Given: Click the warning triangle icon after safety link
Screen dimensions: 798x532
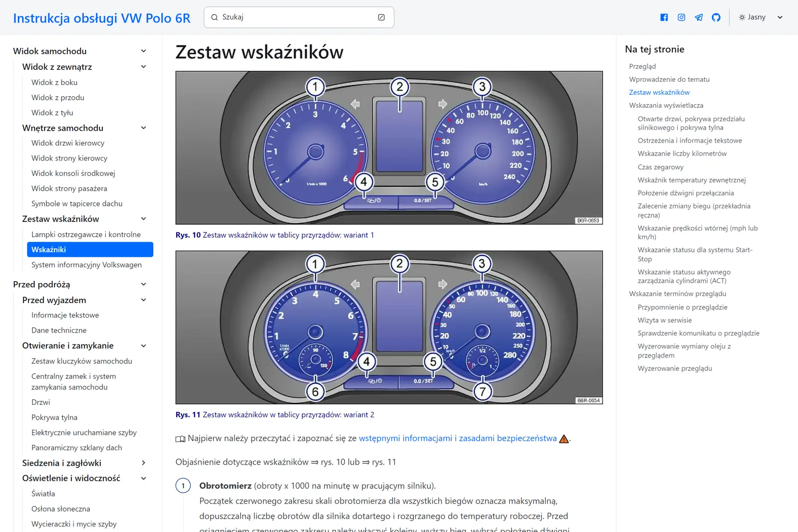Looking at the screenshot, I should pyautogui.click(x=564, y=439).
